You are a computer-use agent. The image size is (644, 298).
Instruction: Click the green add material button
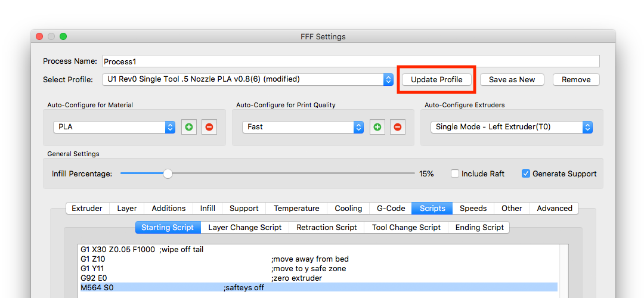189,127
